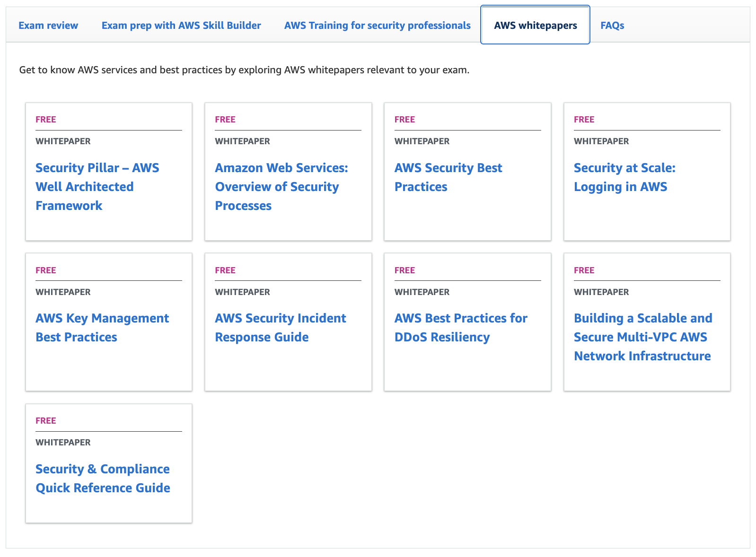756x557 pixels.
Task: Click FREE label on Security Pillar card
Action: pyautogui.click(x=46, y=120)
